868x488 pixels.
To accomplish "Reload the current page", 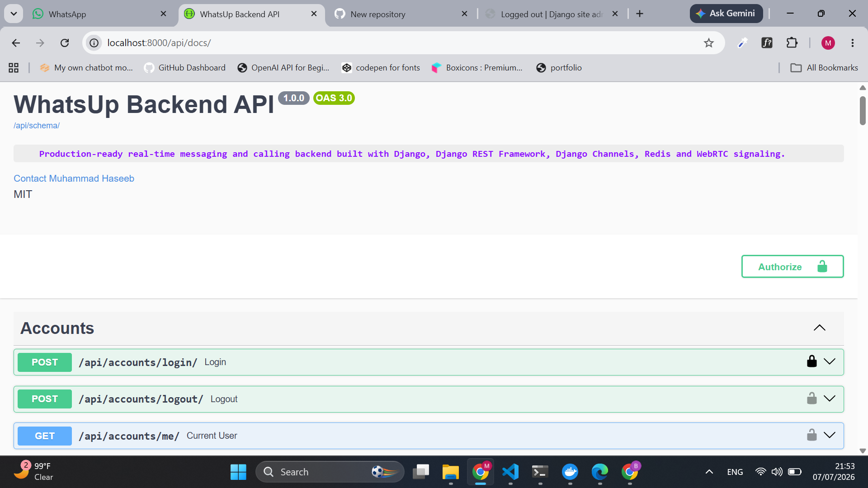I will click(65, 43).
